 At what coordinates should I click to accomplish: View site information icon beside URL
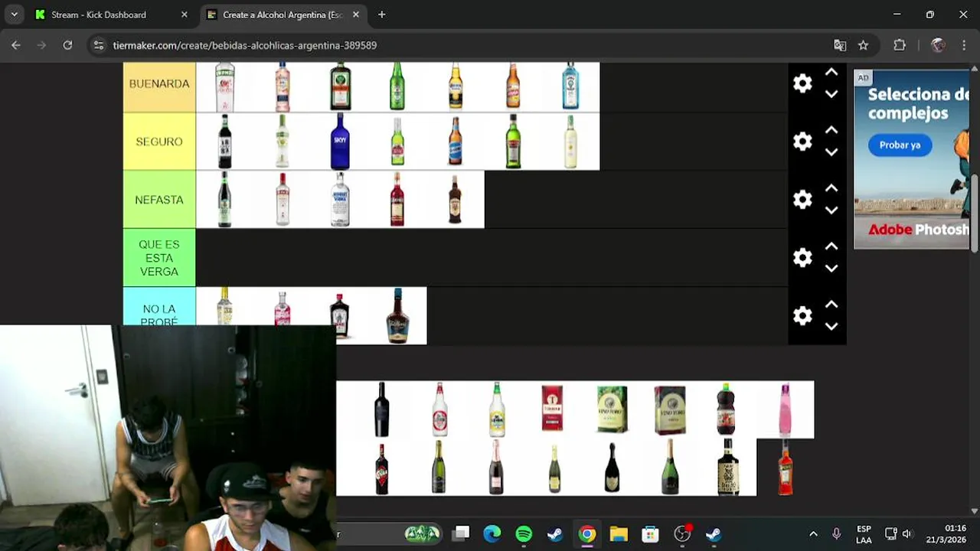coord(98,45)
